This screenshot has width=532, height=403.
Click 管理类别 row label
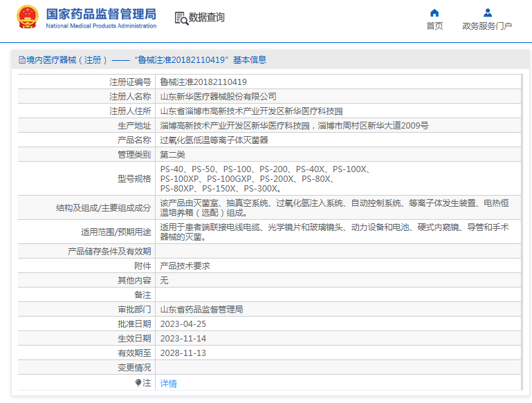[134, 155]
